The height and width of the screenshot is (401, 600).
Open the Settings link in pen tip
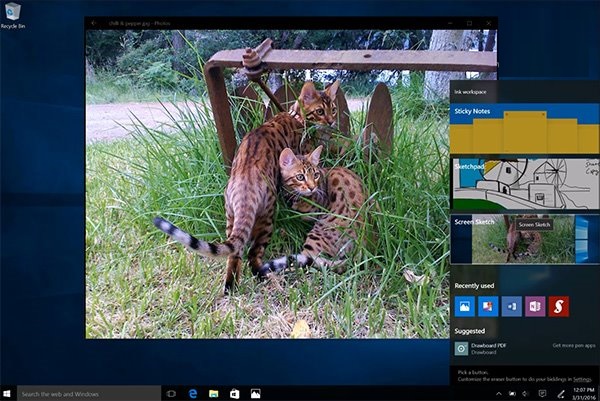[x=582, y=379]
